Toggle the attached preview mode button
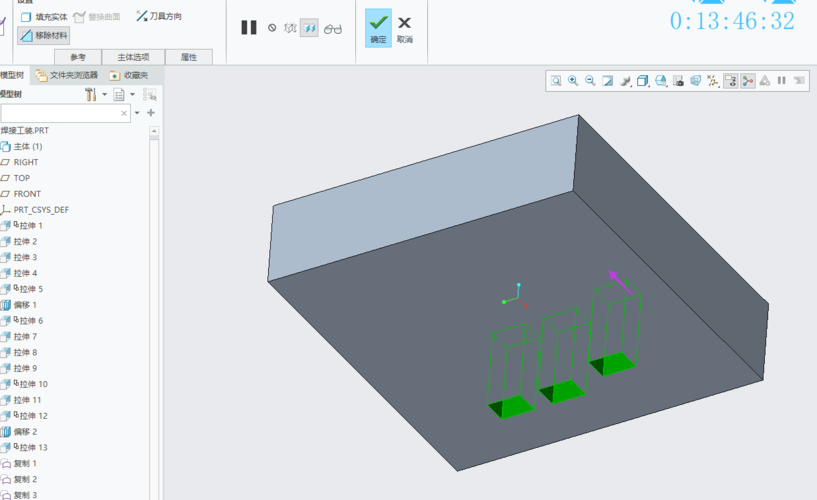817x500 pixels. [x=310, y=29]
